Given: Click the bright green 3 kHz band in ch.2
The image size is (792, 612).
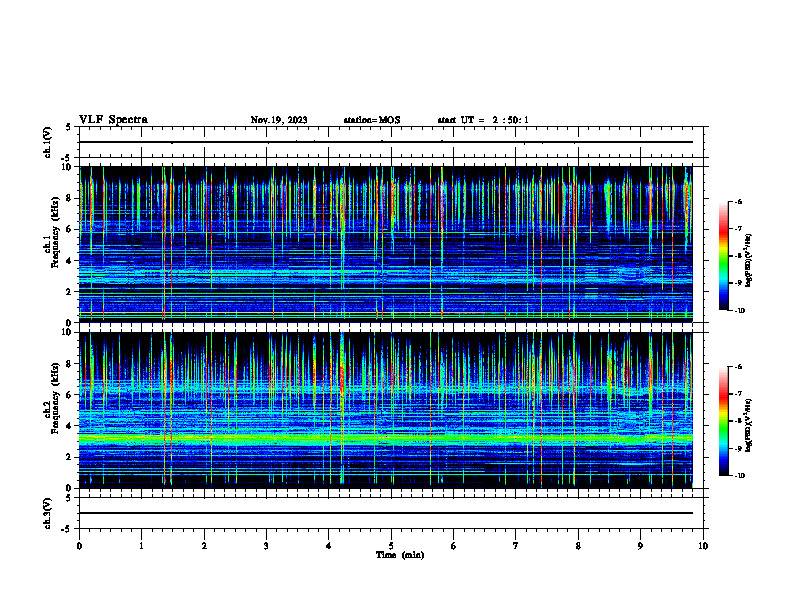Looking at the screenshot, I should (x=386, y=438).
